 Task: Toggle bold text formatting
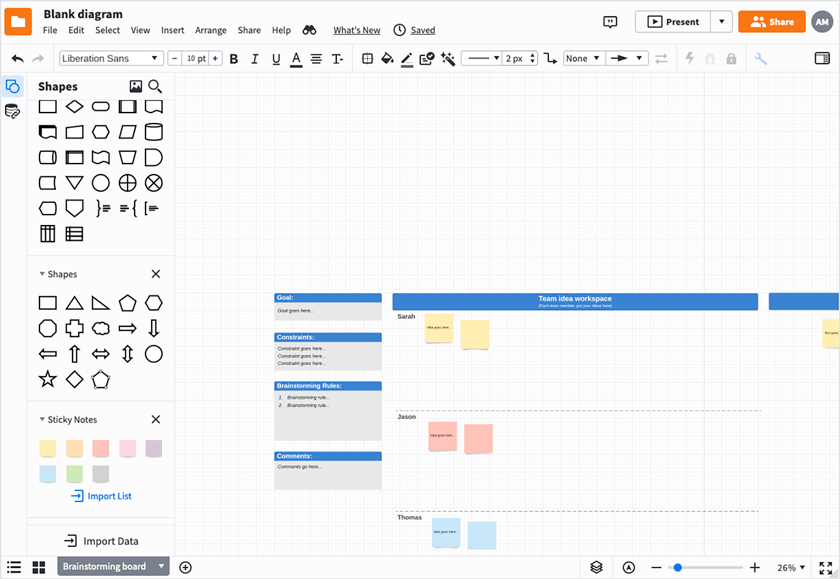(x=234, y=59)
